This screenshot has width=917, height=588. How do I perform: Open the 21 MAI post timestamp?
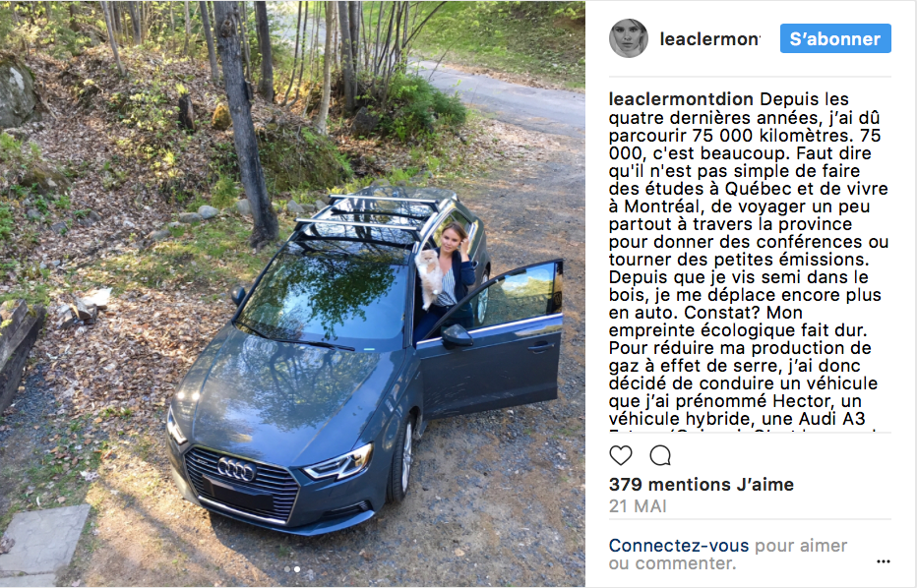[x=638, y=506]
